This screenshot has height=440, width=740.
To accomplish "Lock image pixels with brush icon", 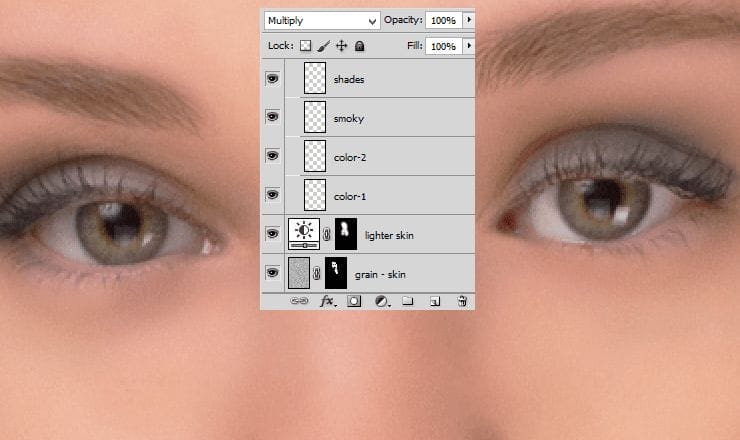I will (323, 46).
